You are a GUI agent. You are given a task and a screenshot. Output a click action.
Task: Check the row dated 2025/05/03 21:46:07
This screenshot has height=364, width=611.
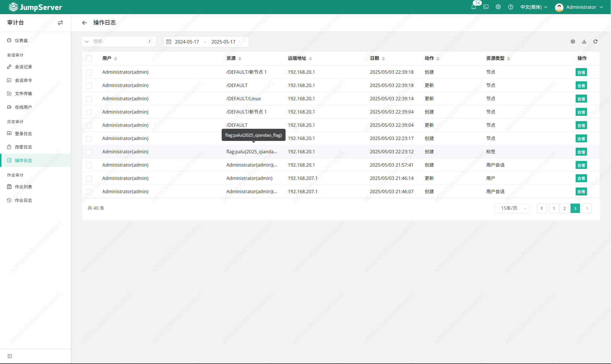coord(89,192)
